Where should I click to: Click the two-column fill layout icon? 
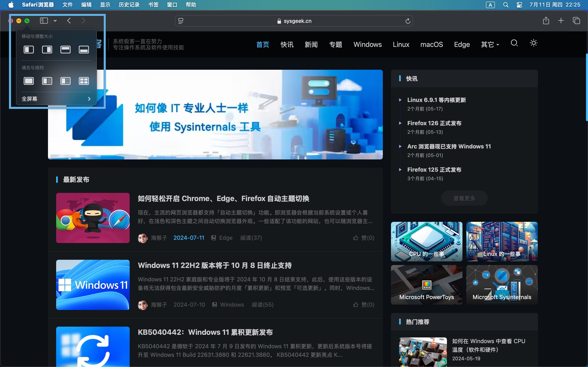pos(47,81)
